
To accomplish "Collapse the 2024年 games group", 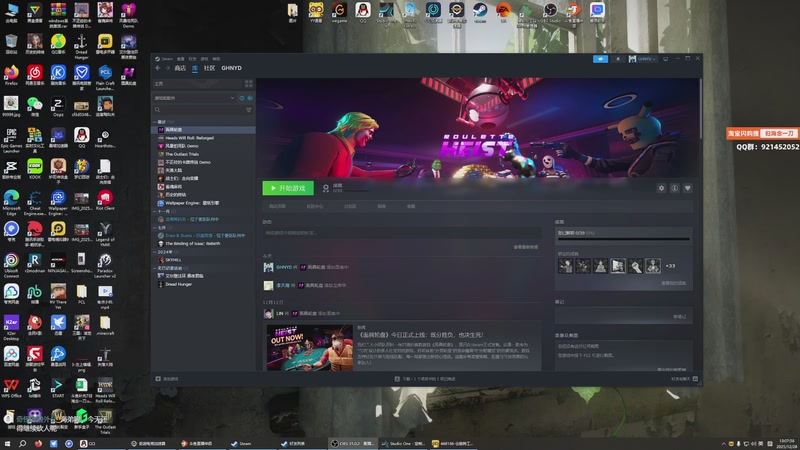I will [x=155, y=252].
